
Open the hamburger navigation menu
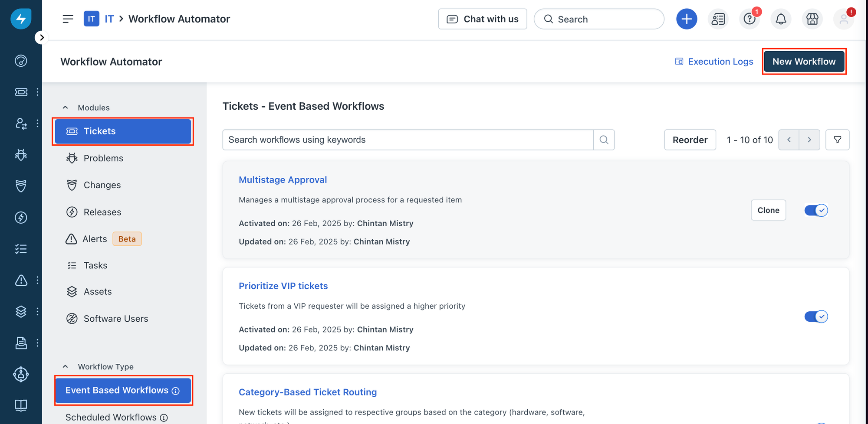tap(68, 19)
